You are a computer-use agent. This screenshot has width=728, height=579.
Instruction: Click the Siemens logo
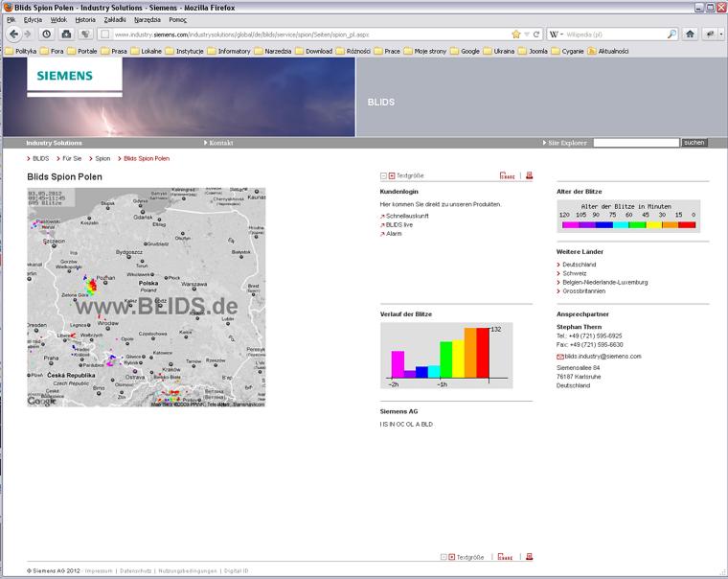65,76
